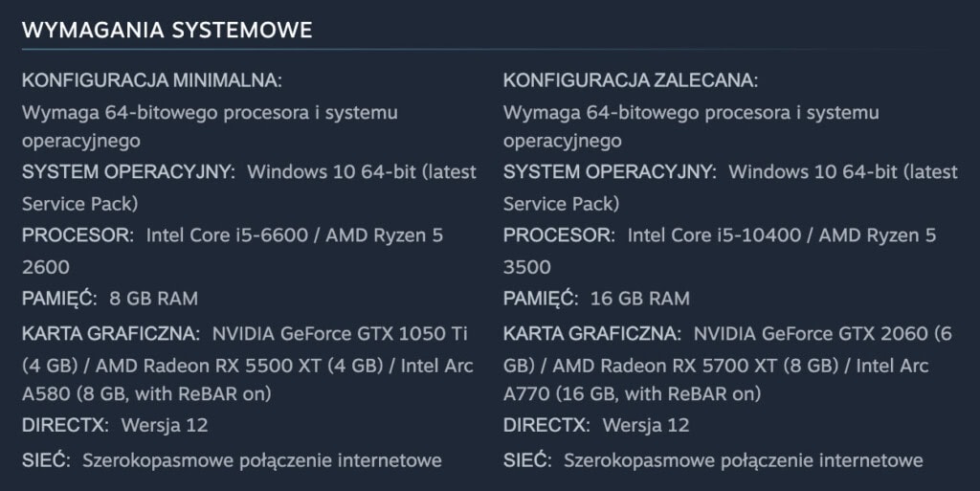Screen dimensions: 980x491
Task: Click the KONFIGURACJA MINIMALNA label
Action: pos(151,79)
